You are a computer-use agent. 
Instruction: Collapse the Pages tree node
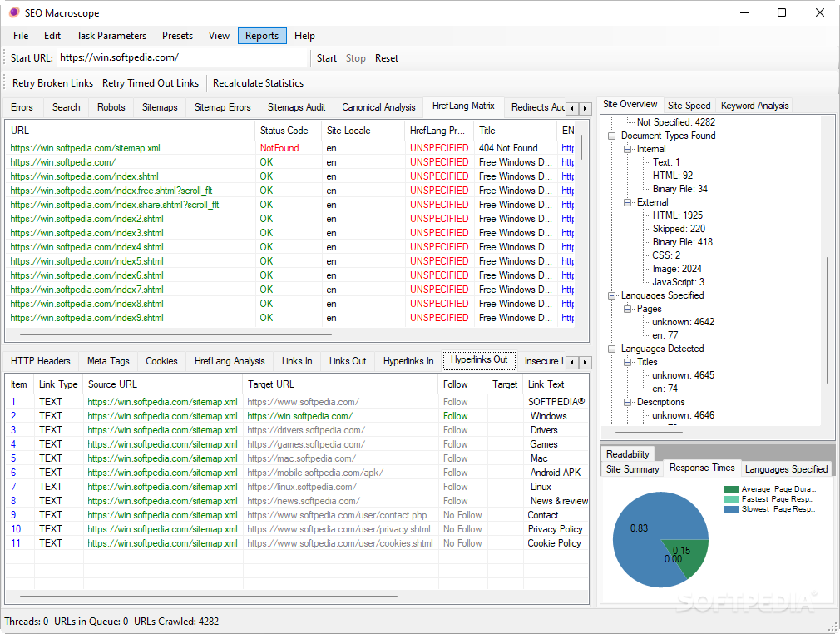click(627, 310)
